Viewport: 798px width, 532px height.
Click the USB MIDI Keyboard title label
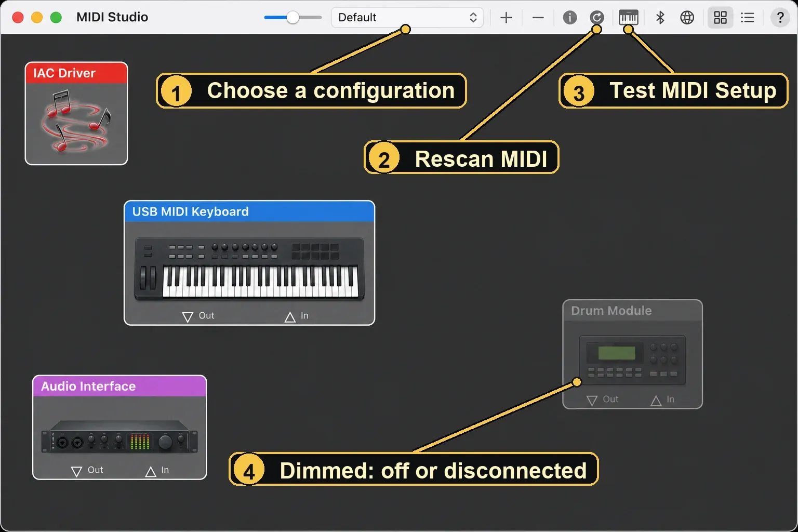[191, 211]
